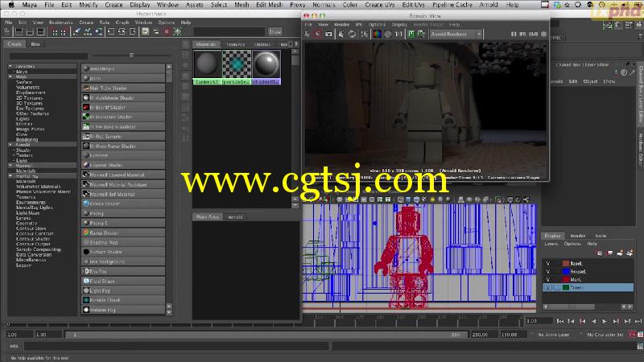Collapse the mental ray tree category
The width and height of the screenshot is (644, 362).
10,176
